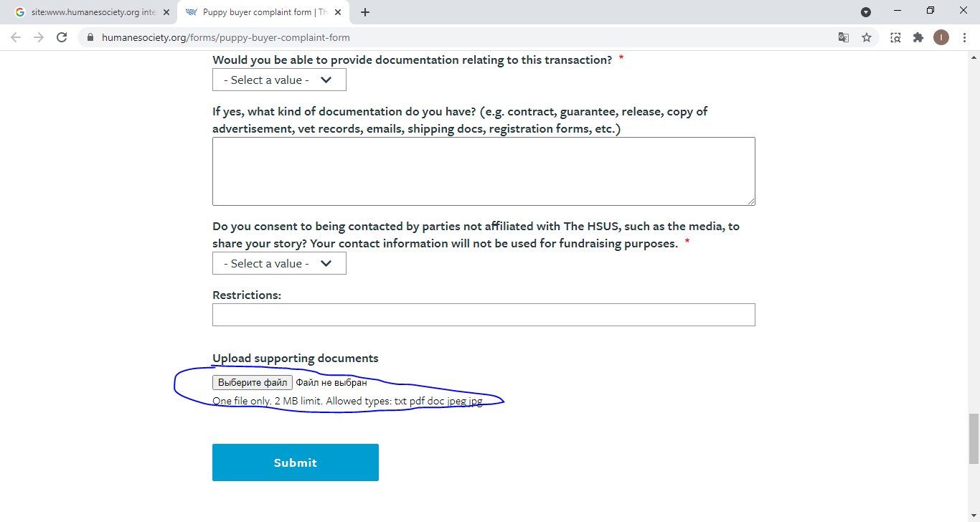Viewport: 980px width, 522px height.
Task: Click the Submit button
Action: click(x=296, y=462)
